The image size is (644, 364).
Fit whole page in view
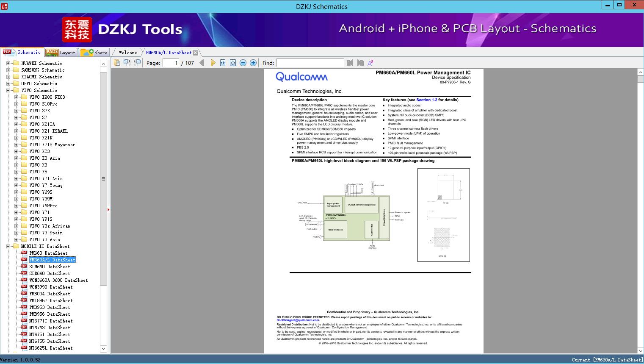click(x=233, y=63)
